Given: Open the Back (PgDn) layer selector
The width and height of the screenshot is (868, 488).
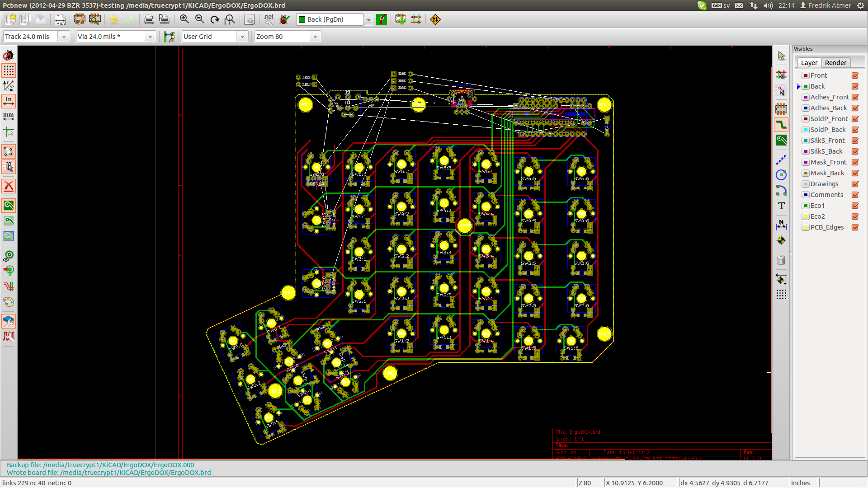Looking at the screenshot, I should tap(368, 19).
